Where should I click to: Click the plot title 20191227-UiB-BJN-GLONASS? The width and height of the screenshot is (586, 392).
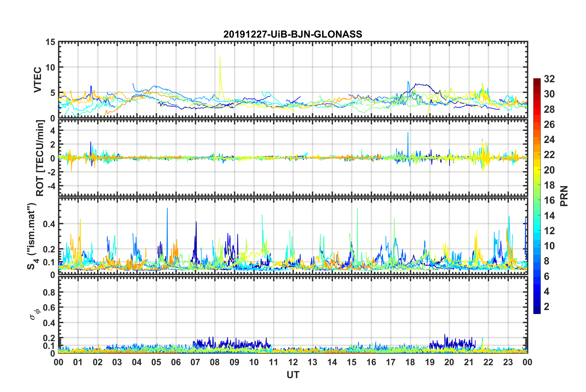click(x=293, y=34)
